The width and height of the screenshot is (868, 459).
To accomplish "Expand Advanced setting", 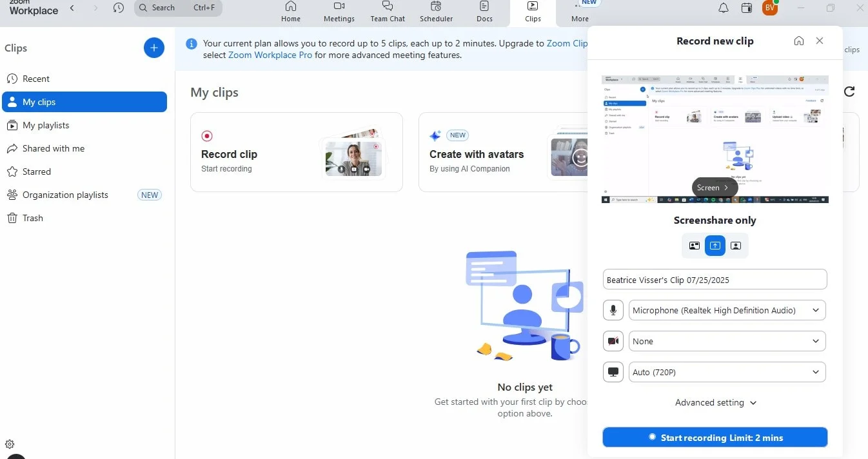I will pyautogui.click(x=715, y=402).
